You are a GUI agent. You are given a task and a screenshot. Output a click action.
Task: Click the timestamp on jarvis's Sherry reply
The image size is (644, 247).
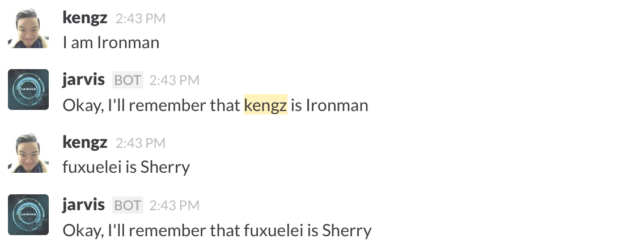(x=175, y=205)
